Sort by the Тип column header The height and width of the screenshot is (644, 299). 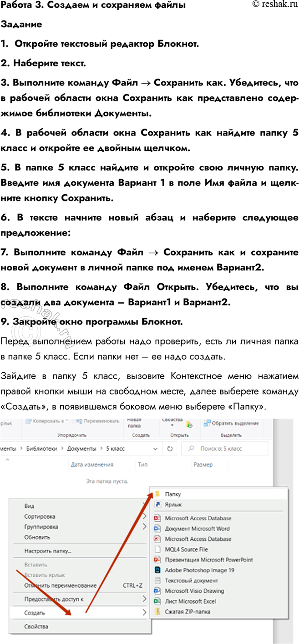point(142,465)
